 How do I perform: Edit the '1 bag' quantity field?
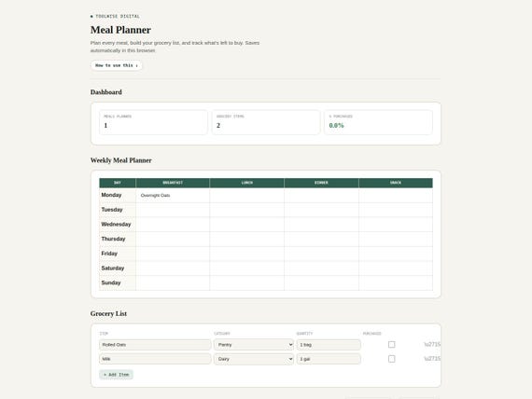329,345
